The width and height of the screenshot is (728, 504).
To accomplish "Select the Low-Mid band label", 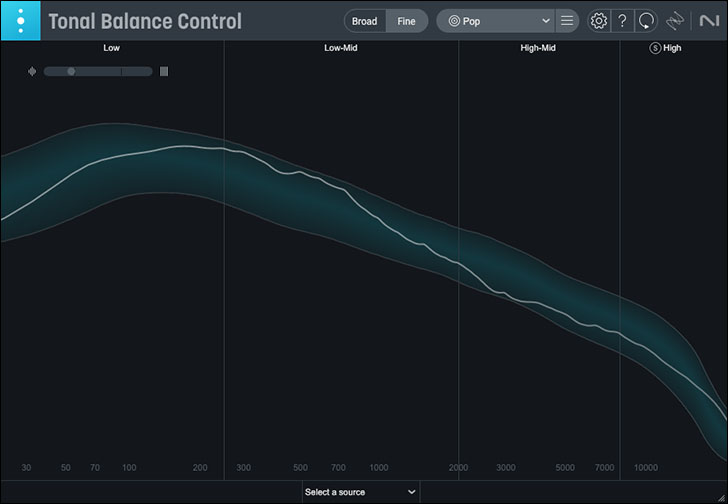I will click(341, 48).
